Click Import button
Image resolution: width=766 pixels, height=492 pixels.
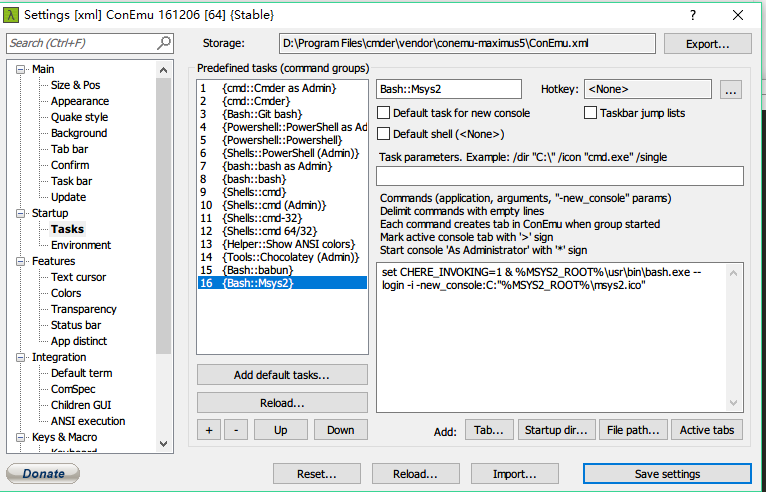tap(514, 474)
